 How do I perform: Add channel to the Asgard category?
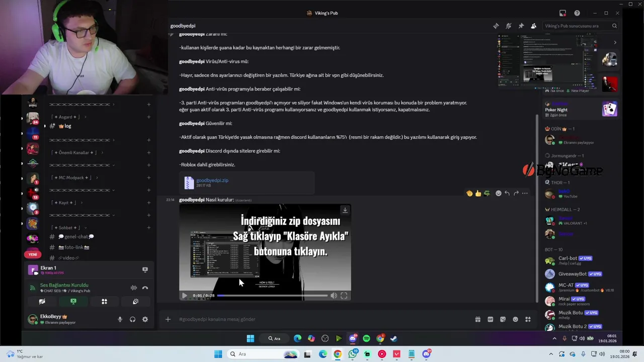click(148, 117)
